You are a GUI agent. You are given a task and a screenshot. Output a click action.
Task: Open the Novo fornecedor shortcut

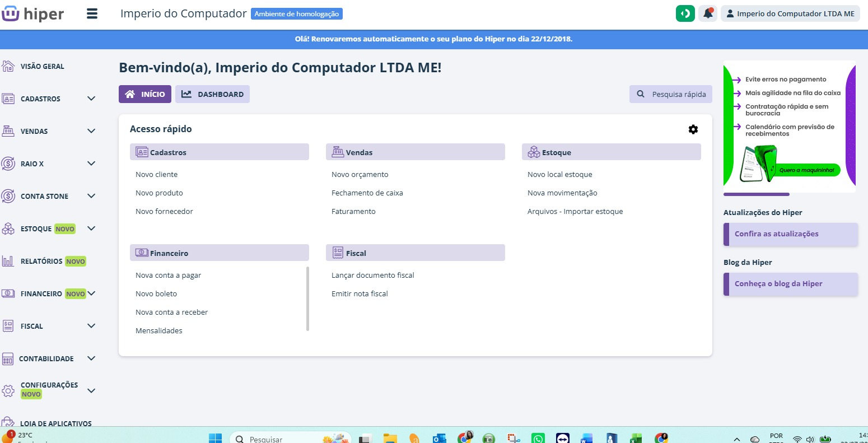coord(164,211)
